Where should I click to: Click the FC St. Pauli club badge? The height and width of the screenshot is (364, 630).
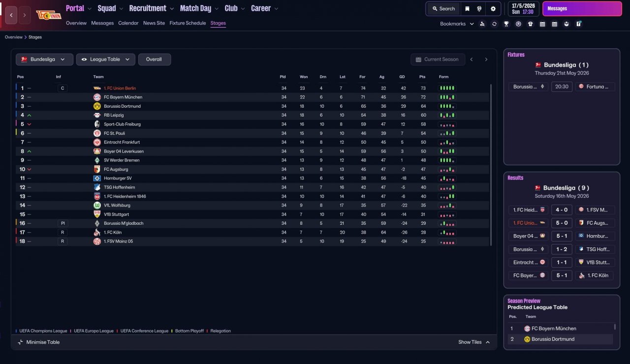[97, 133]
